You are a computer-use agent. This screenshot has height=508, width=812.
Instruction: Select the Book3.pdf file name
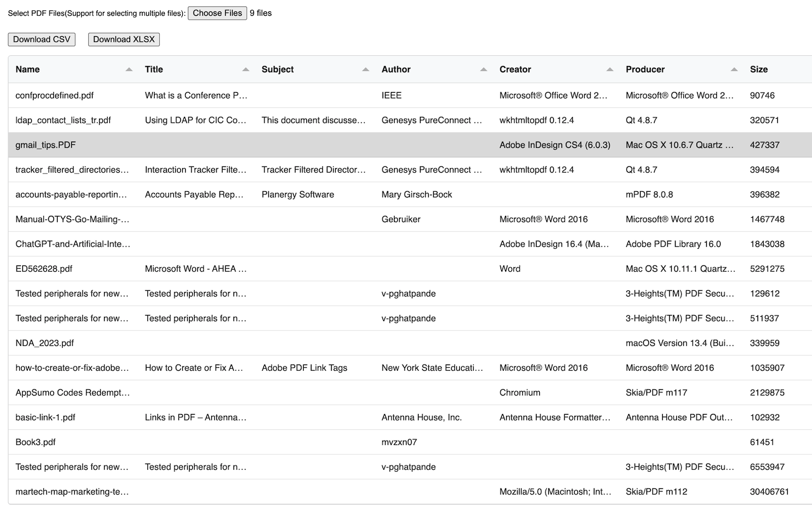point(36,442)
